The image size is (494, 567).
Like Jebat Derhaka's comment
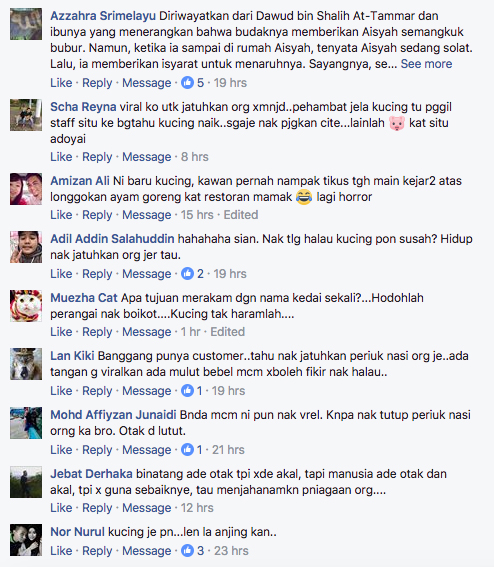(x=61, y=508)
